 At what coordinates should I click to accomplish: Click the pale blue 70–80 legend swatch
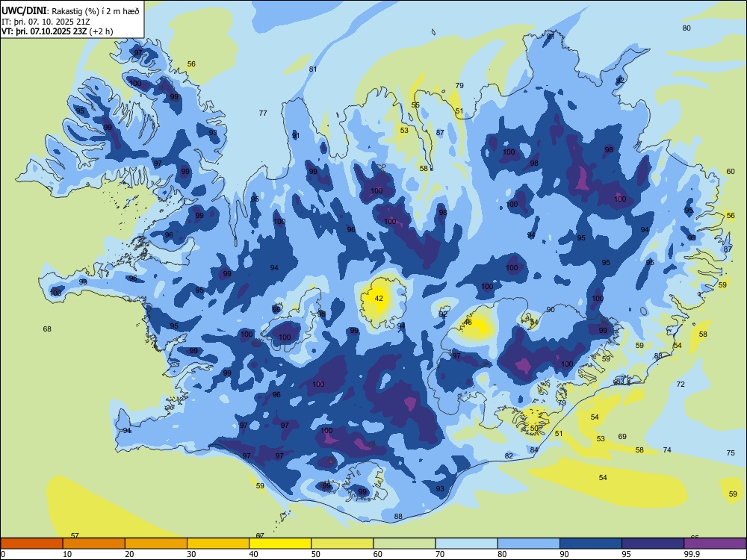[466, 544]
